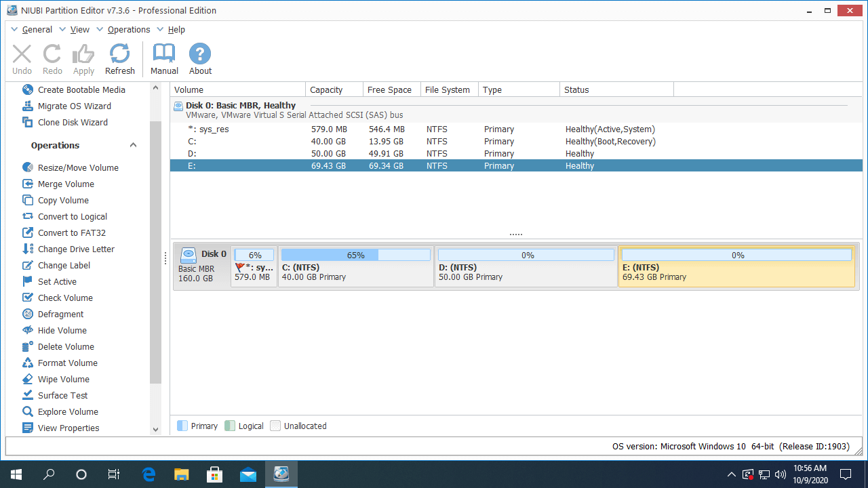This screenshot has width=868, height=488.
Task: Open the Manual book icon
Action: pyautogui.click(x=164, y=54)
